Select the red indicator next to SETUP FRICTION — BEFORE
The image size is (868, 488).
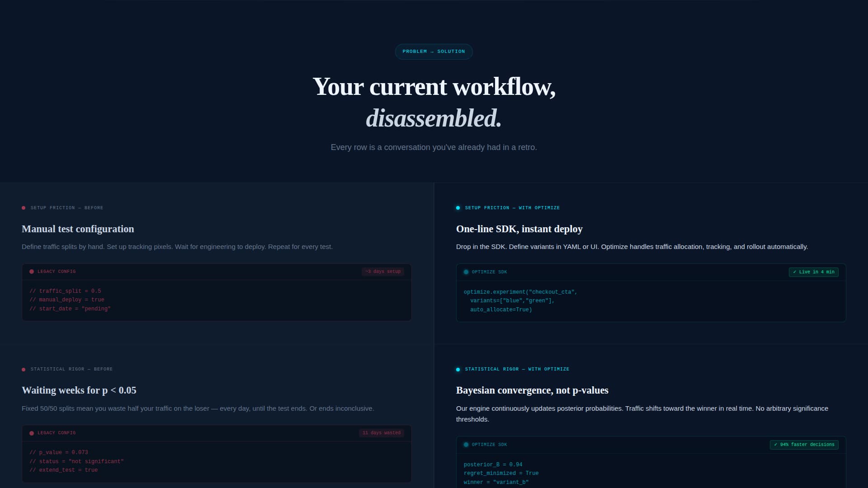point(23,208)
